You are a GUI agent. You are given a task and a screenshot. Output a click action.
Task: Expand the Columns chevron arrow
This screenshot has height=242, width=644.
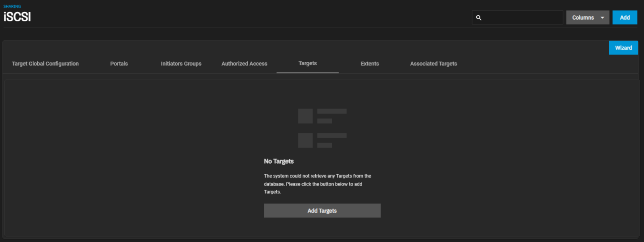pyautogui.click(x=602, y=17)
